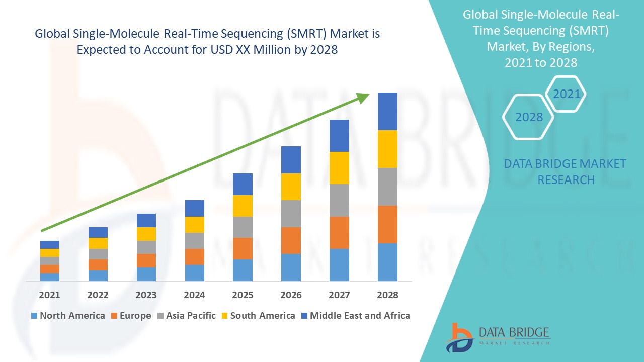
Task: Click the DATA BRIDGE MARKET RESEARCH blue text
Action: tap(566, 171)
